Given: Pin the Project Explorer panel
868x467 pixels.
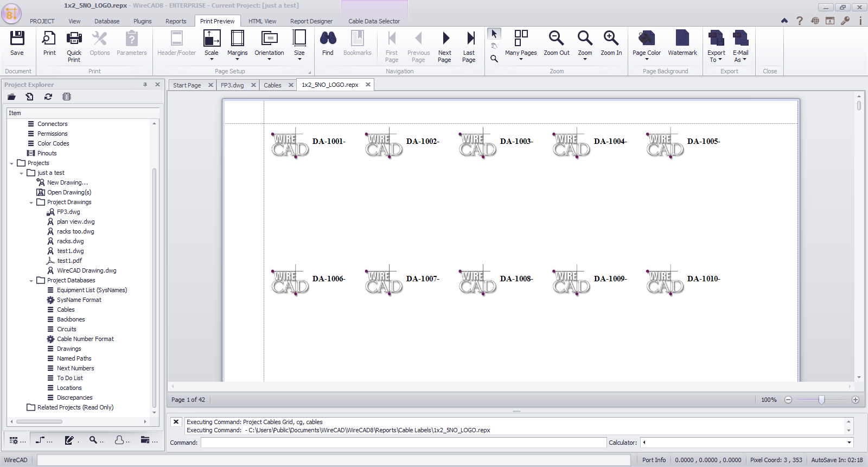Looking at the screenshot, I should [145, 85].
